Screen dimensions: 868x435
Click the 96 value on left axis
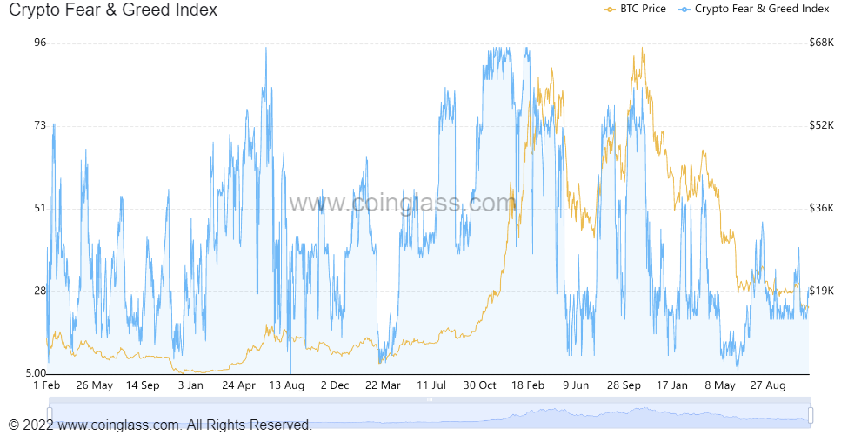coord(40,43)
